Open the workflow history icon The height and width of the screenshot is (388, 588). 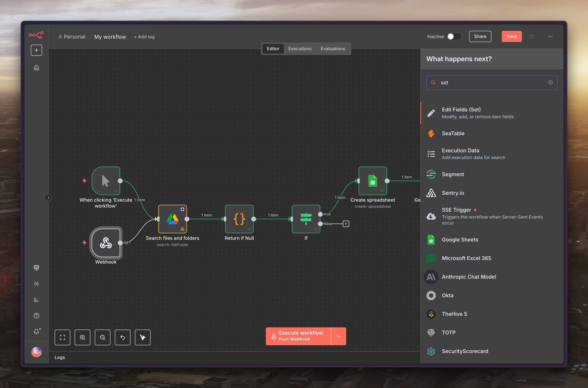click(x=532, y=36)
